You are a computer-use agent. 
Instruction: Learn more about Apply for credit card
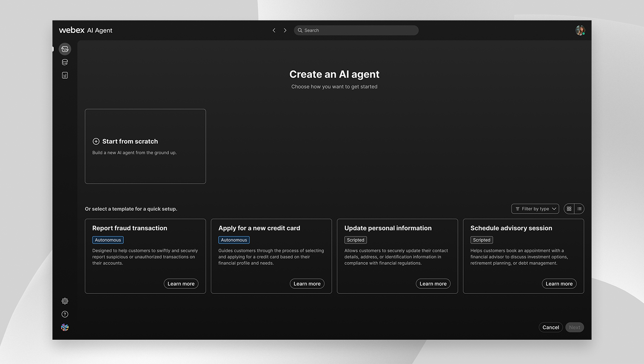307,284
